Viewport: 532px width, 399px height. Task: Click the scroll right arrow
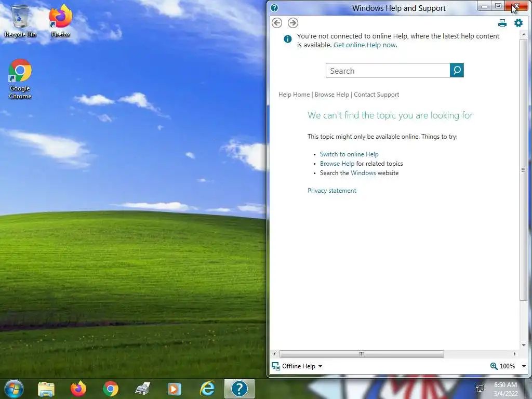[x=515, y=354]
